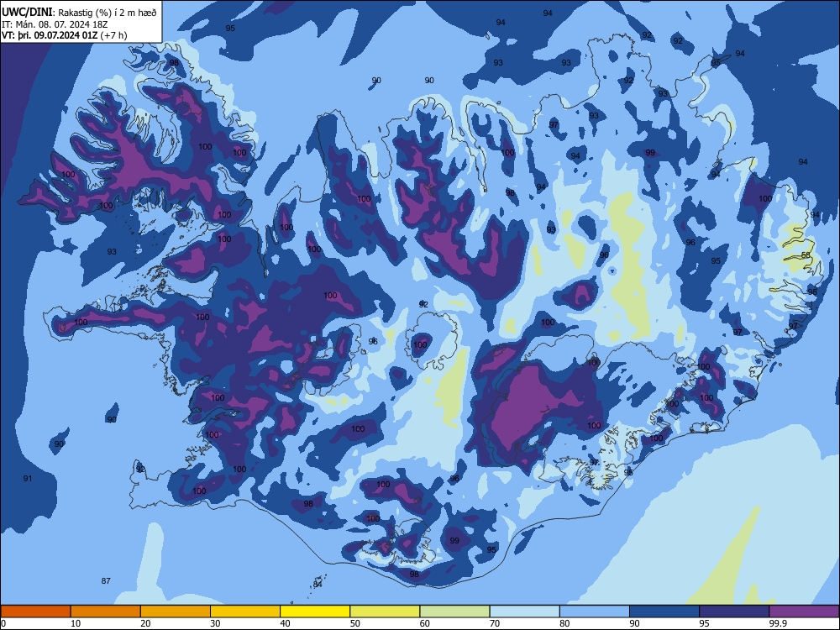Click the orange 10–20 legend swatch
This screenshot has height=630, width=840.
coord(106,612)
